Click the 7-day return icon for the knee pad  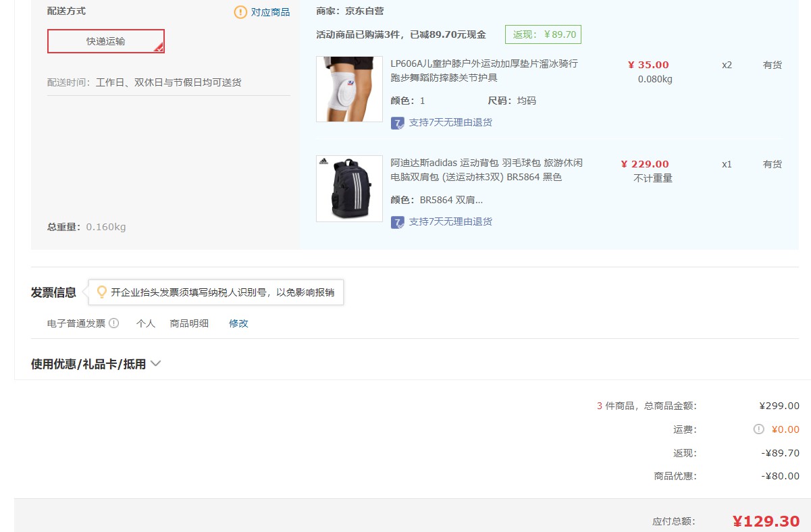click(398, 123)
